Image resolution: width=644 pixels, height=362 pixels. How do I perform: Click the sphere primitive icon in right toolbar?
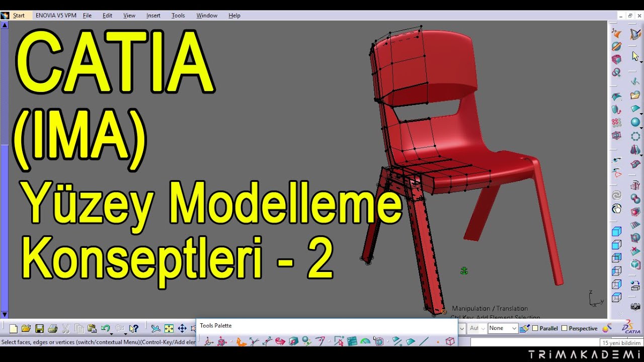(x=635, y=122)
